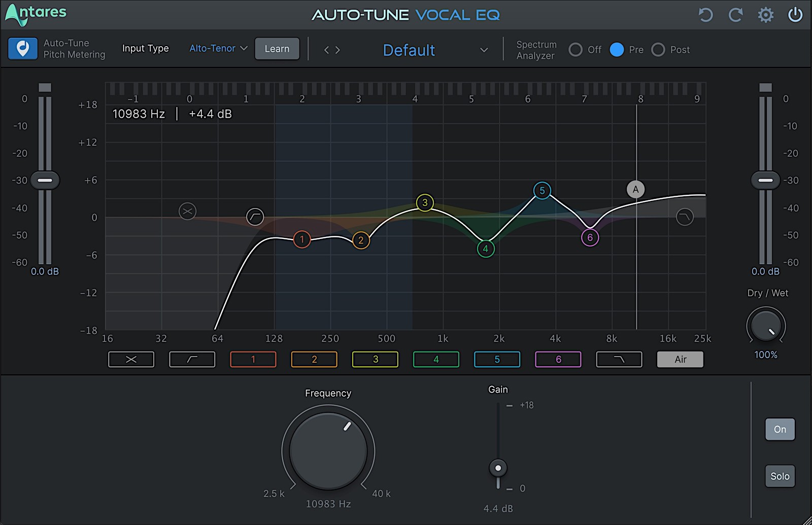Set Spectrum Analyzer to Pre
Image resolution: width=812 pixels, height=525 pixels.
point(617,50)
